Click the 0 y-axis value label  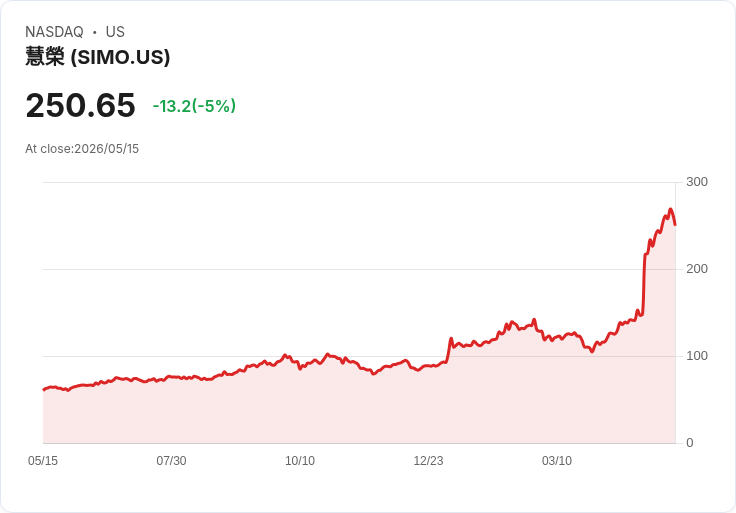coord(690,443)
